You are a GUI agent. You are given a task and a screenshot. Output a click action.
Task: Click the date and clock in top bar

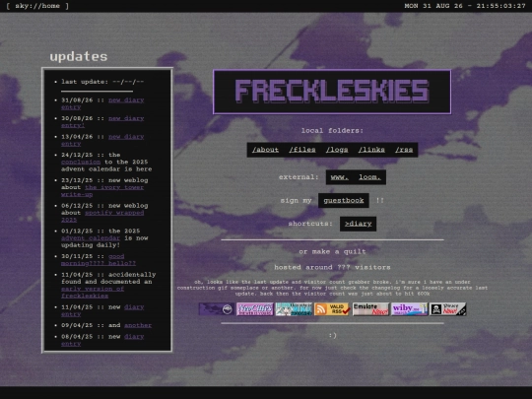pos(464,6)
